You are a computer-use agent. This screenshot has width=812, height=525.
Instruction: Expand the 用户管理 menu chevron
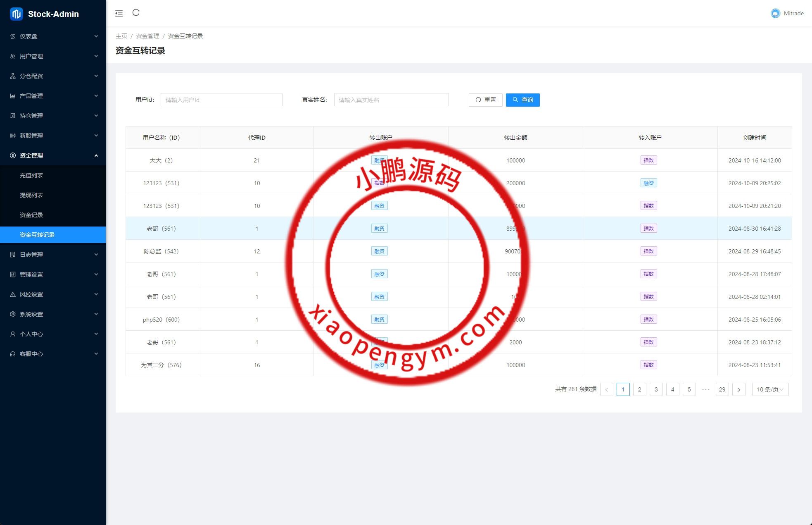[x=96, y=56]
